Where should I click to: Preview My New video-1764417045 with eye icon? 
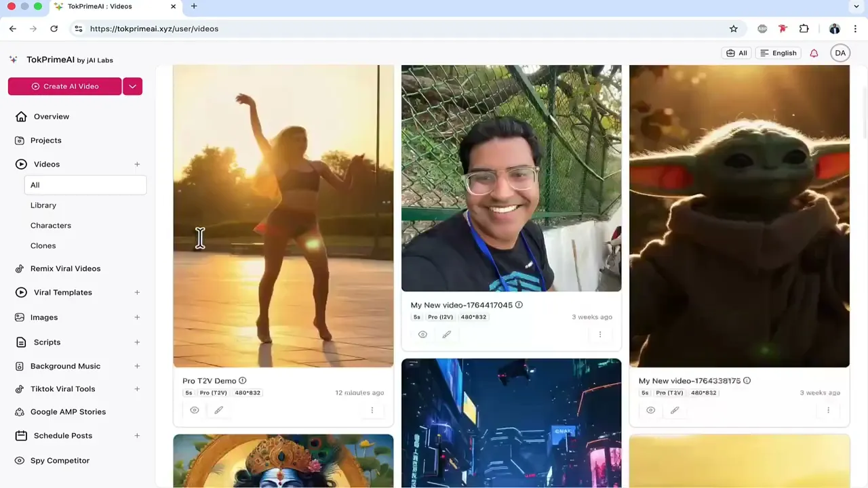tap(422, 334)
